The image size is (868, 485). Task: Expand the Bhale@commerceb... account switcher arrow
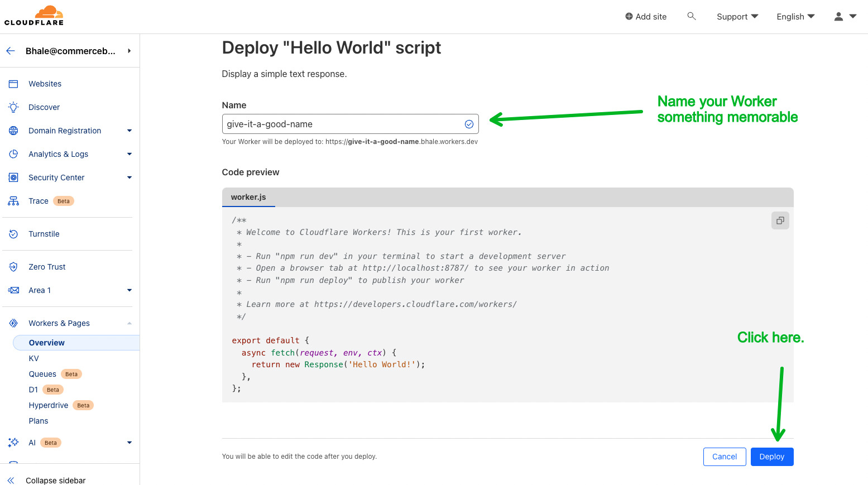point(129,51)
